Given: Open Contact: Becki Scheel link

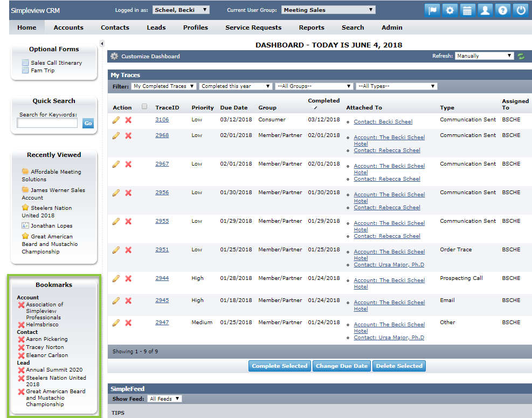Looking at the screenshot, I should point(383,121).
